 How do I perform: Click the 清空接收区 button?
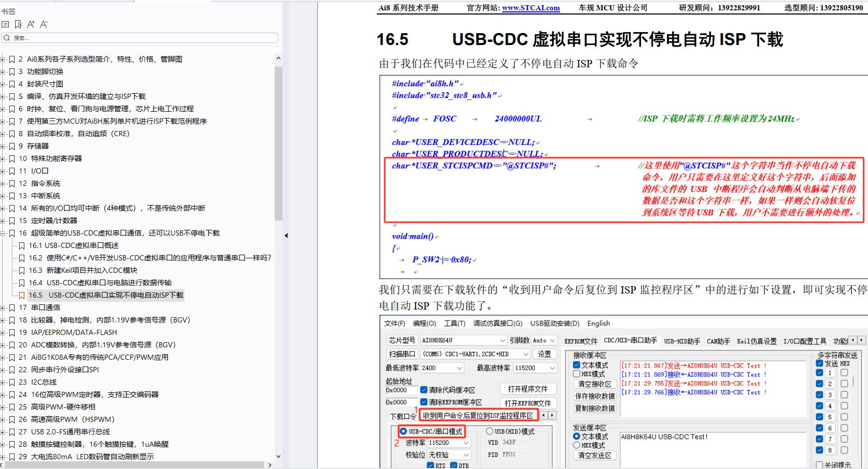tap(594, 384)
